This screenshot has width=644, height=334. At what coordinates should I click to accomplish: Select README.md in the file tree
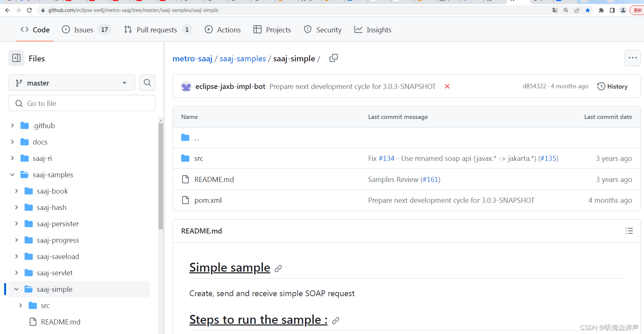point(61,322)
